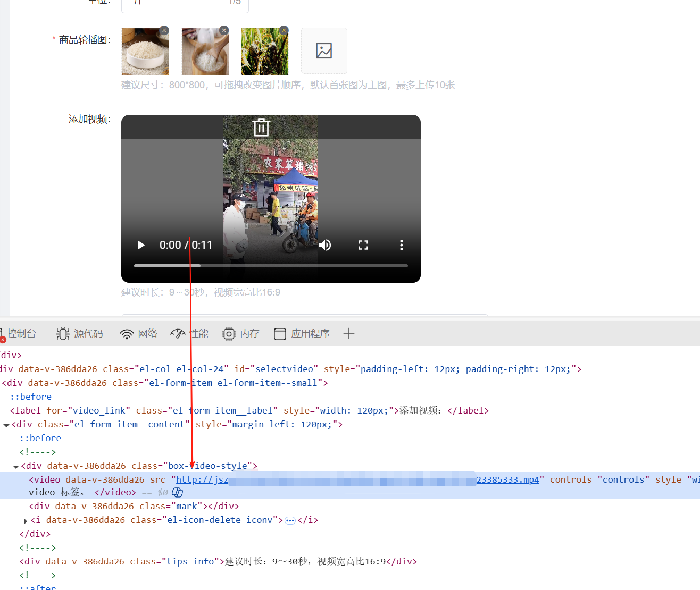Switch to the 性能 devtools tab

tap(189, 334)
